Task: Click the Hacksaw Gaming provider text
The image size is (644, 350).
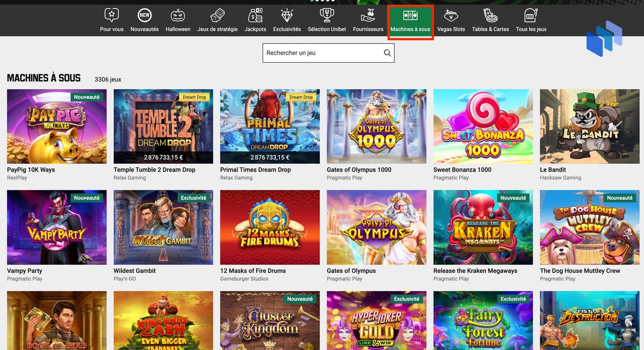Action: 560,178
